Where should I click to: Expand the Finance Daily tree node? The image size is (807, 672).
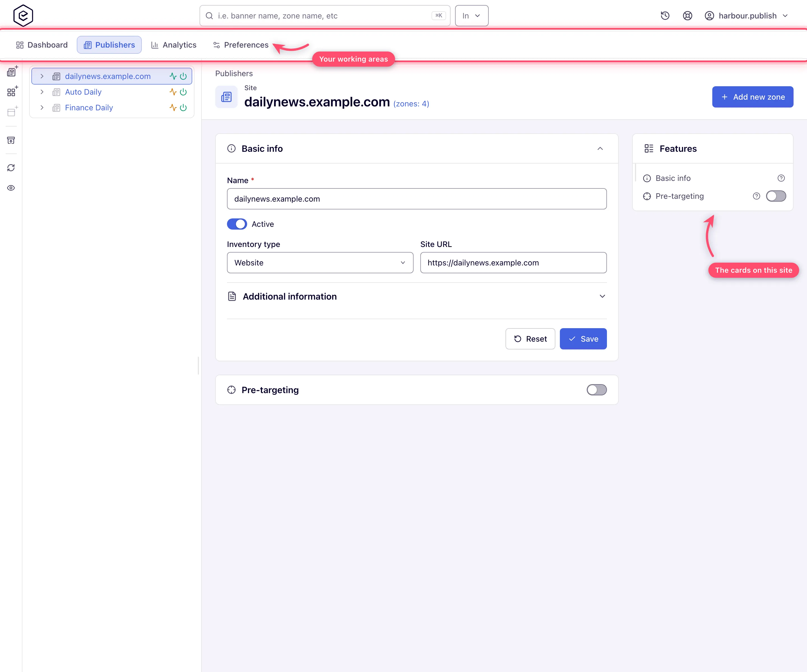point(42,108)
